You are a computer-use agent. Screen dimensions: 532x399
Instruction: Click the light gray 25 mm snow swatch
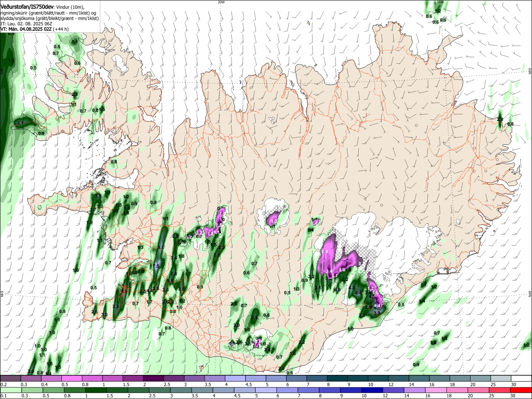[501, 379]
